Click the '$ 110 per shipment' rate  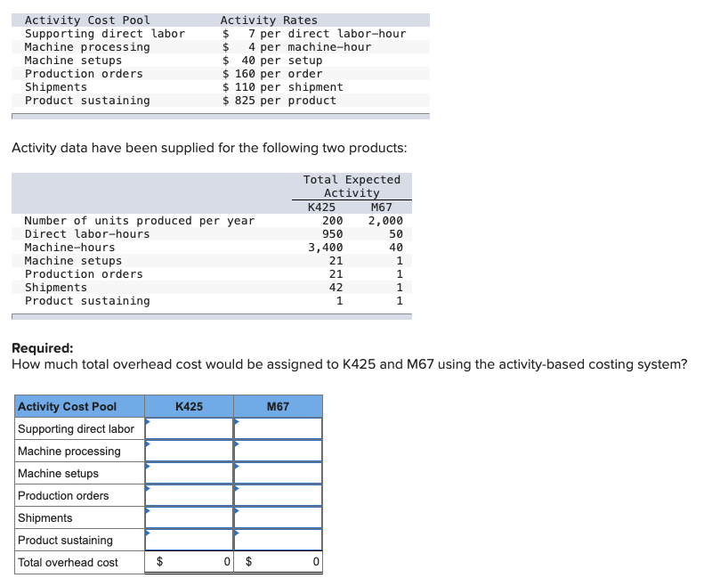click(282, 87)
